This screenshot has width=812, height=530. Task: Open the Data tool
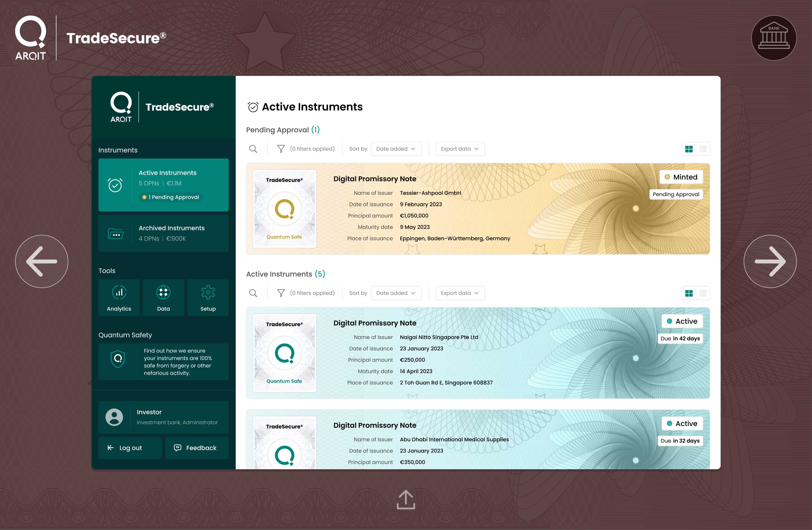163,298
